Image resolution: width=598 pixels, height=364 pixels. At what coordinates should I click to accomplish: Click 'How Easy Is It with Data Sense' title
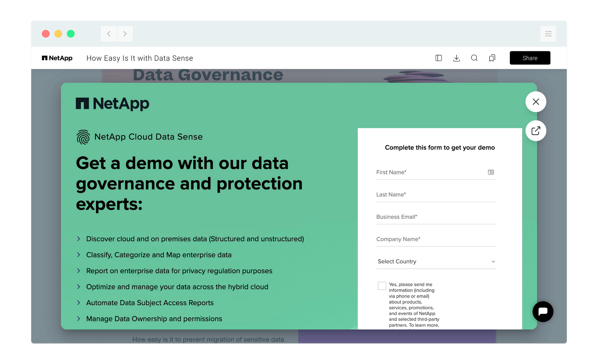140,58
